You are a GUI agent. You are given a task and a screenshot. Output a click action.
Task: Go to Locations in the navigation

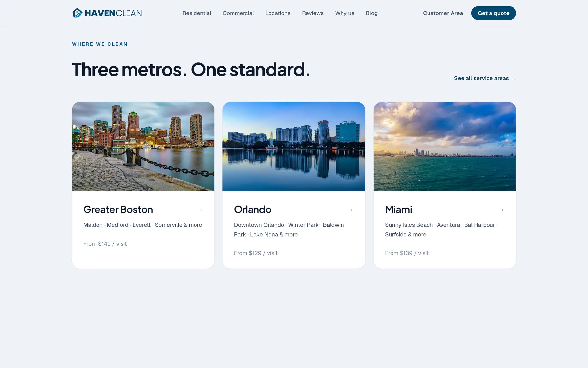pos(278,13)
